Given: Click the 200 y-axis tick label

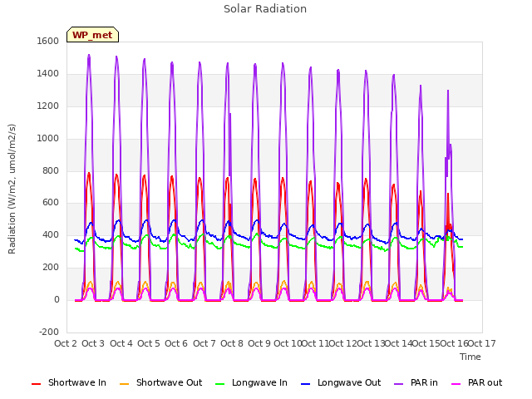Looking at the screenshot, I should [51, 268].
